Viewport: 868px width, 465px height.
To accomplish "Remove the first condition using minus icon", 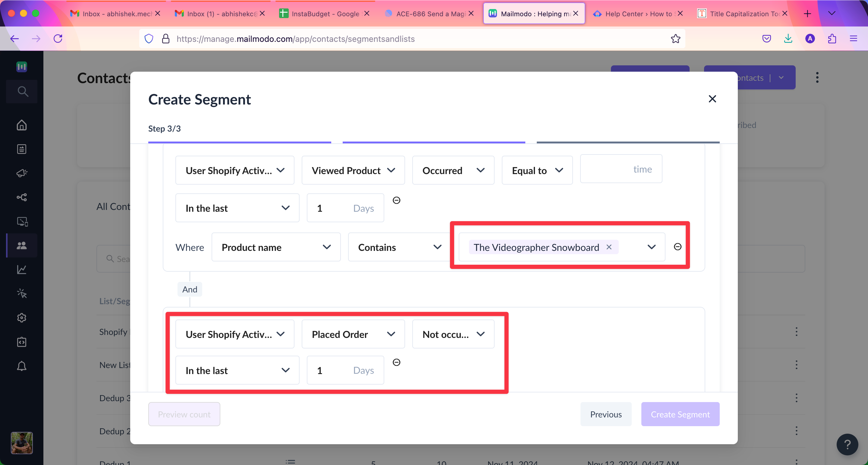I will point(397,200).
